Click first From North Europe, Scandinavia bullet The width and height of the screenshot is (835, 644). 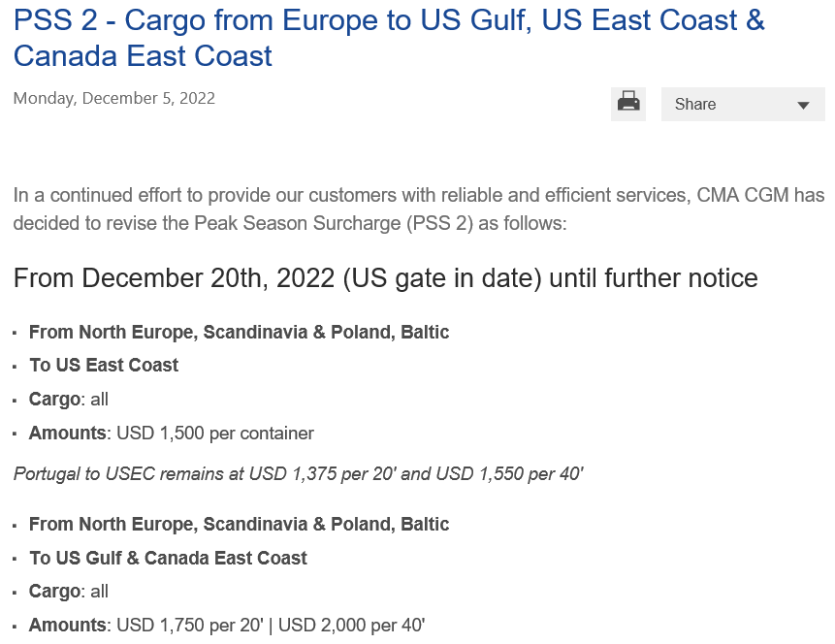(x=240, y=332)
